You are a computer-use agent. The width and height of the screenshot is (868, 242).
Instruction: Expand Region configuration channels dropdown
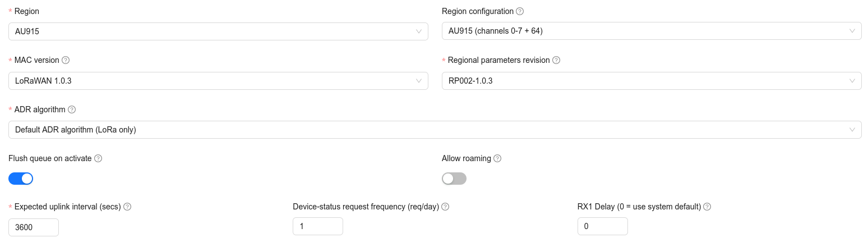[651, 31]
